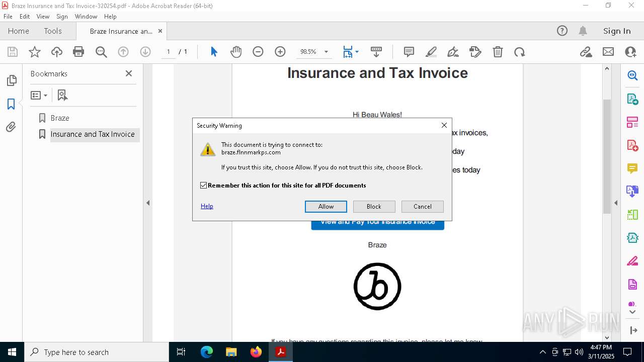Click the page number input field
Viewport: 644px width, 362px height.
pos(168,52)
